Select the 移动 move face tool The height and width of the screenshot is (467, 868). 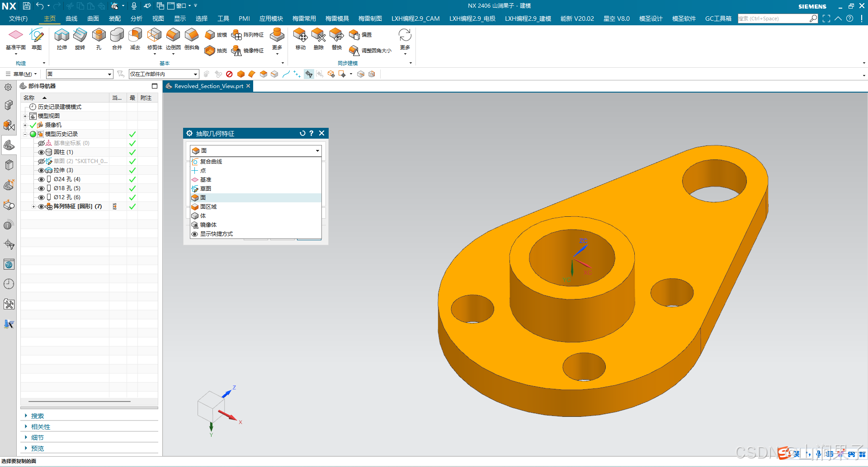(301, 39)
